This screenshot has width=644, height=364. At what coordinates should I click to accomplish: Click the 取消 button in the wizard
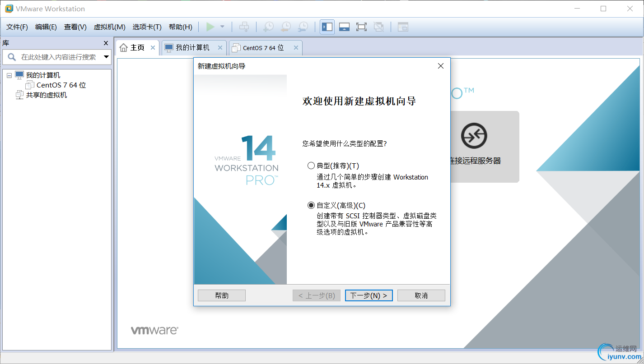[x=421, y=295]
